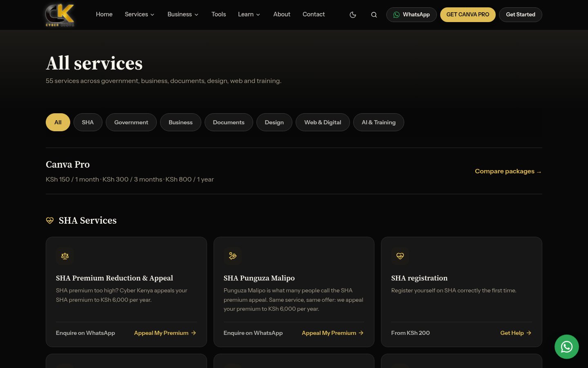
Task: Click the Cyber Kenya logo
Action: 60,15
